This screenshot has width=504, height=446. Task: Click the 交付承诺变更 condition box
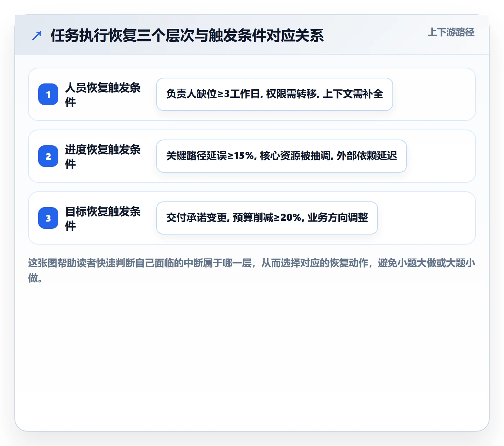[x=267, y=218]
